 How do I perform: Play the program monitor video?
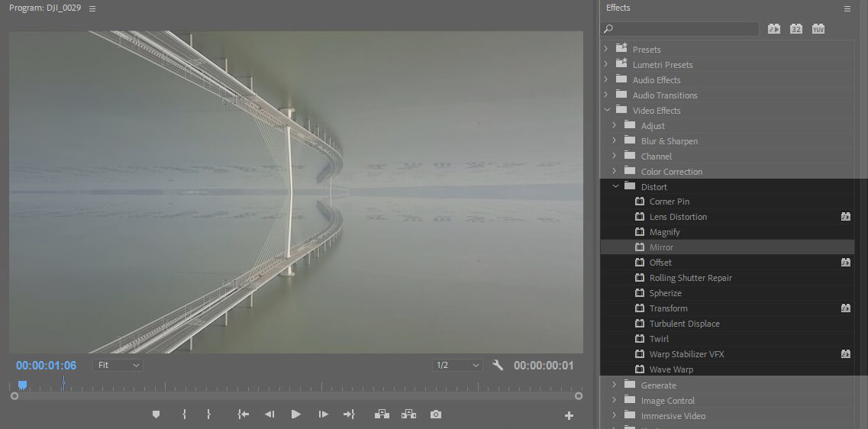pyautogui.click(x=296, y=414)
